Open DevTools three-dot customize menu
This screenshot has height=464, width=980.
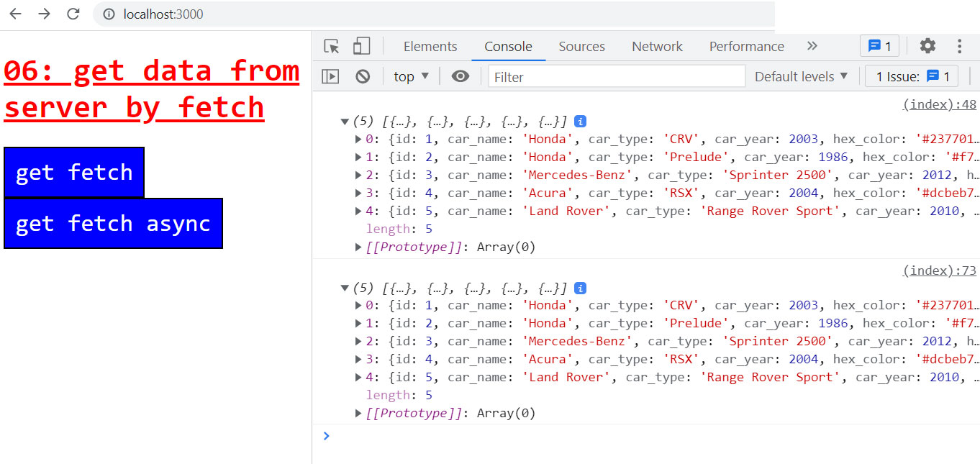click(959, 46)
